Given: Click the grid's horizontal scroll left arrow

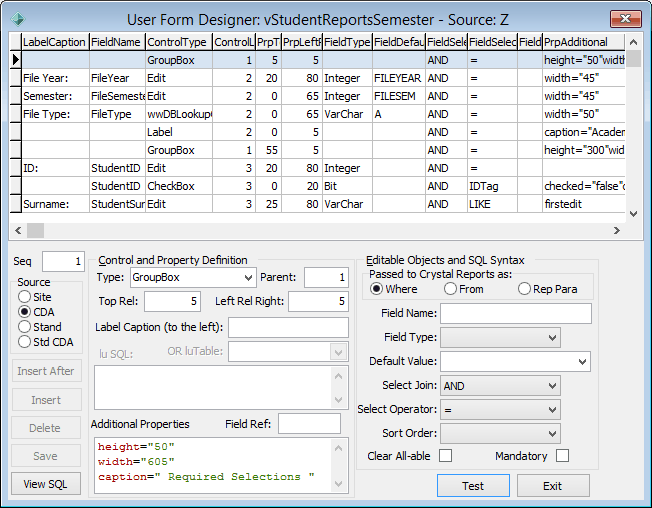Looking at the screenshot, I should 18,230.
